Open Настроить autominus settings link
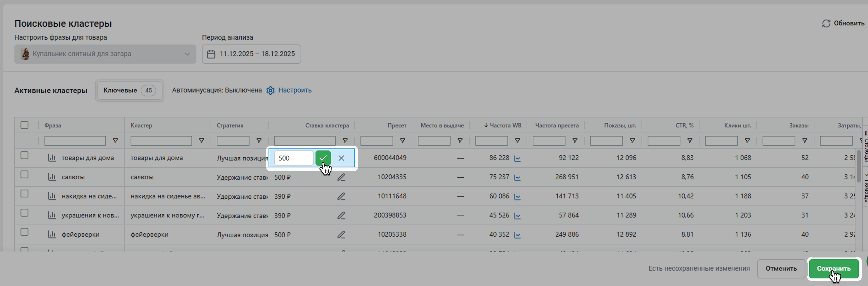The image size is (868, 286). pyautogui.click(x=294, y=90)
